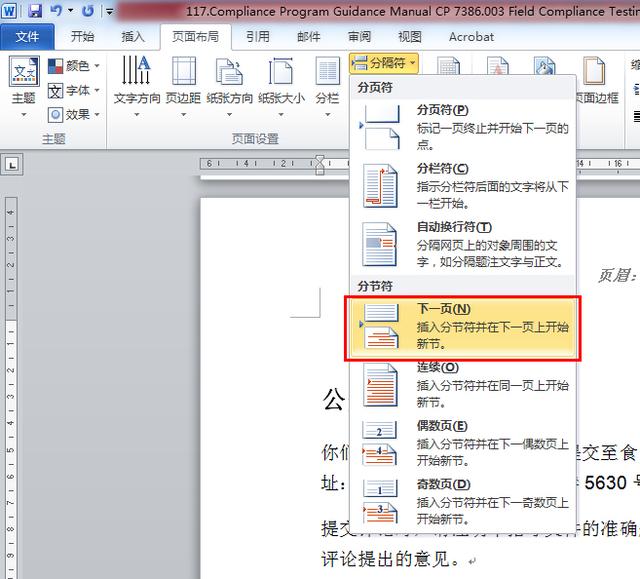Select 连续(O) continuous section break

pos(463,386)
